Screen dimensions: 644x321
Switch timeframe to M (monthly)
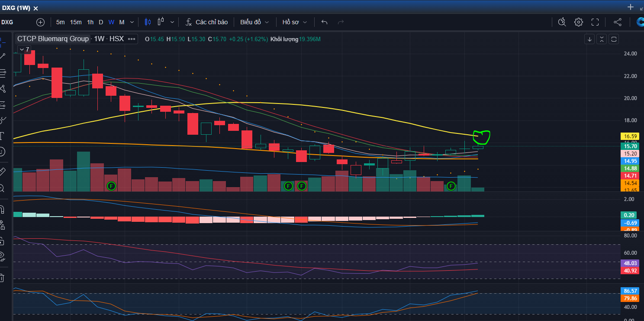(x=122, y=22)
